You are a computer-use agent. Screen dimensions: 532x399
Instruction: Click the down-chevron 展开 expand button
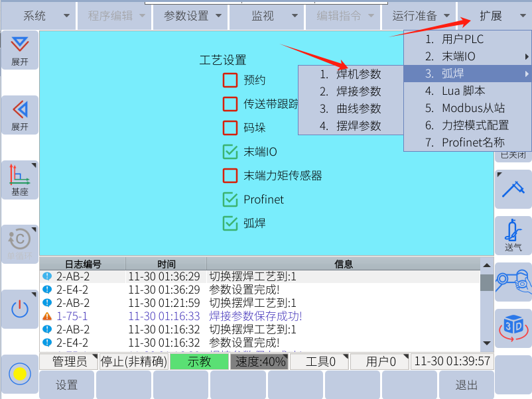click(x=20, y=50)
